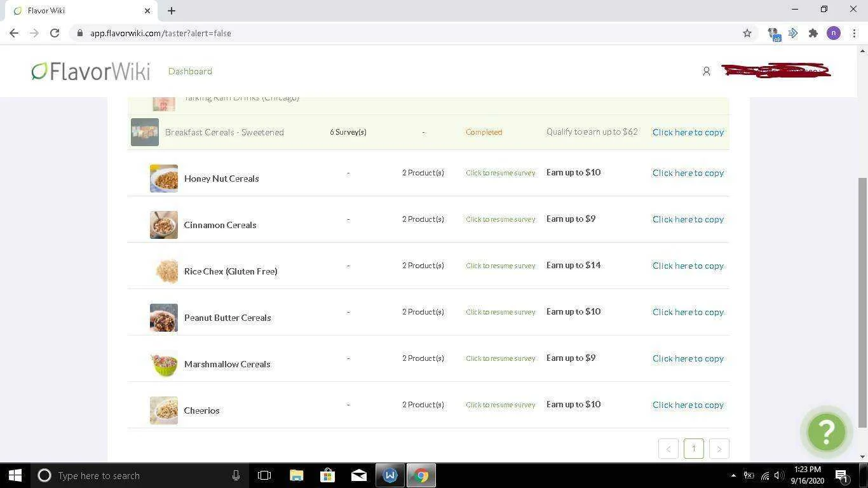This screenshot has width=868, height=488.
Task: Resume the Honey Nut Cereals survey
Action: pos(501,173)
